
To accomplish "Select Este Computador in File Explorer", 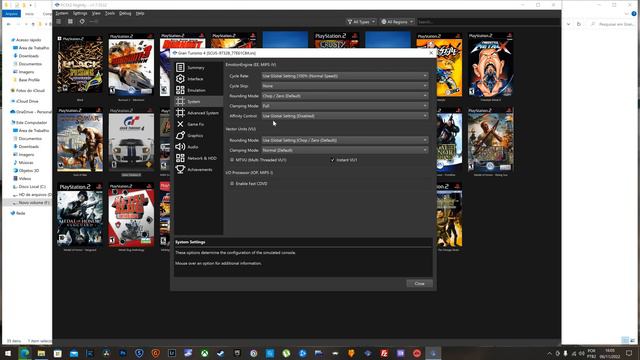I will click(x=31, y=122).
